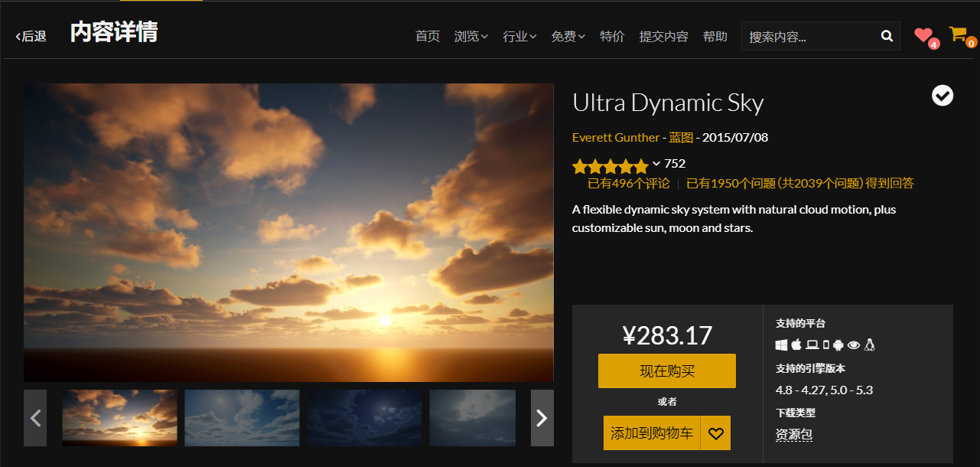
Task: Toggle the circular checkmark on the product title
Action: point(942,95)
